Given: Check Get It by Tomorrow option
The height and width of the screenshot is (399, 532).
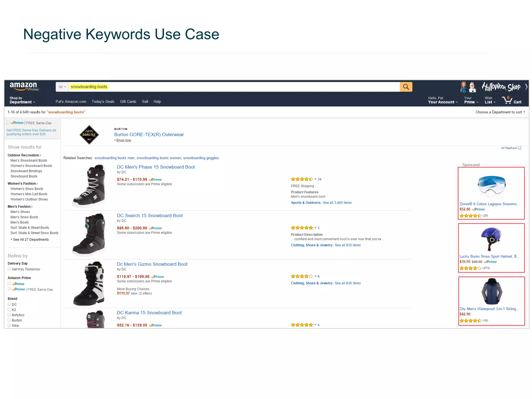Looking at the screenshot, I should click(9, 269).
